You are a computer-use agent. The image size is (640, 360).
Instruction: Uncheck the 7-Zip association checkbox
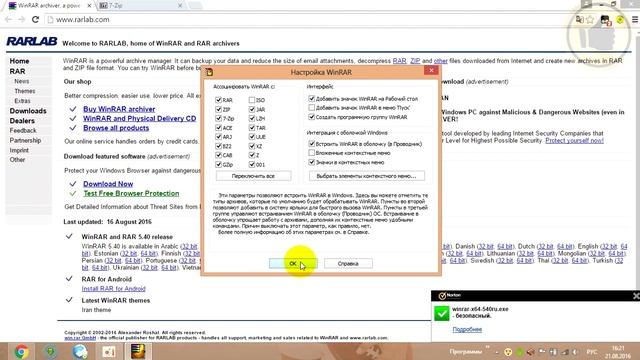click(218, 118)
